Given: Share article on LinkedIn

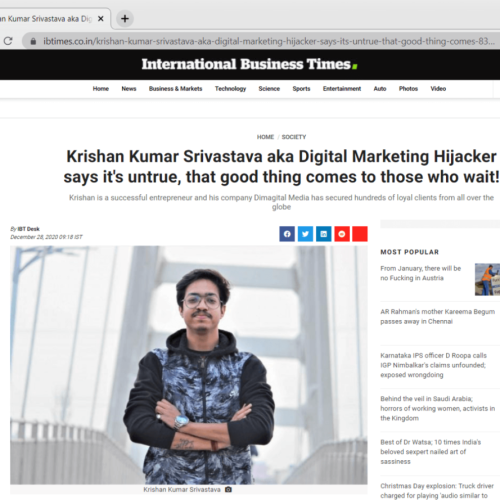Looking at the screenshot, I should point(324,234).
